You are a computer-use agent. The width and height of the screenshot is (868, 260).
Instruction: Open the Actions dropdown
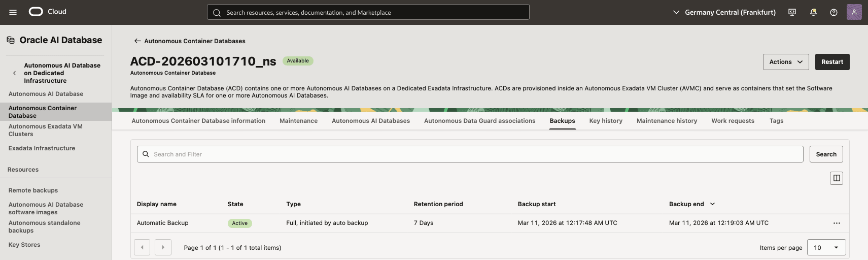786,62
